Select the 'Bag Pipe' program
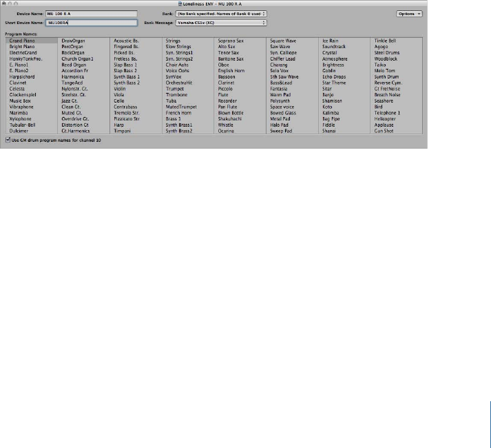The height and width of the screenshot is (448, 491). tap(331, 119)
